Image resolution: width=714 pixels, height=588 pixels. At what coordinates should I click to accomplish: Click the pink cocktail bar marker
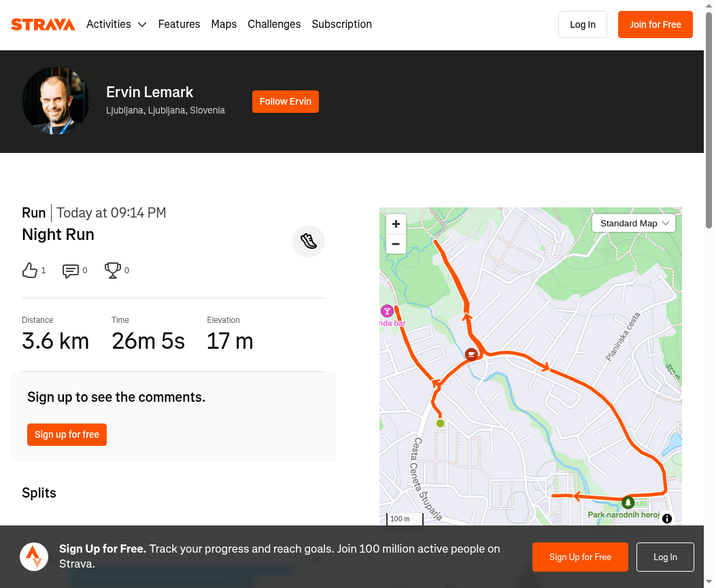[x=387, y=311]
